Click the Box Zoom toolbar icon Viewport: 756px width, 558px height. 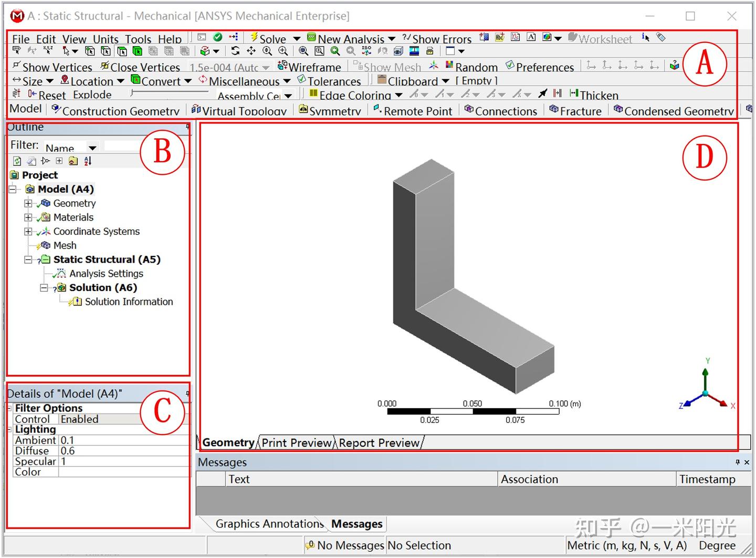319,51
